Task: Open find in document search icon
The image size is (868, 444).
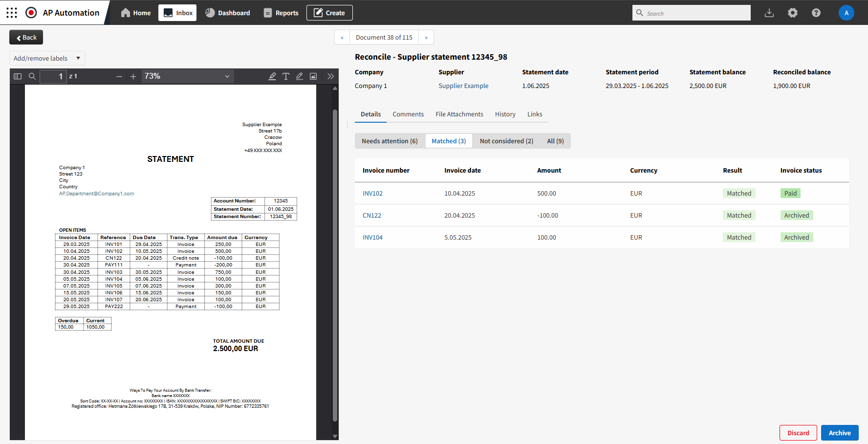Action: [x=32, y=76]
